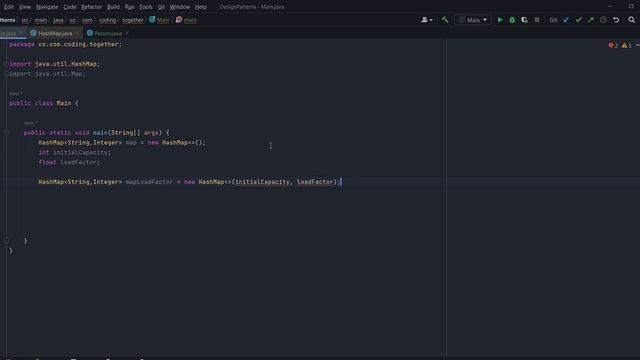This screenshot has height=360, width=640.
Task: Build project with the hammer icon
Action: click(x=445, y=20)
